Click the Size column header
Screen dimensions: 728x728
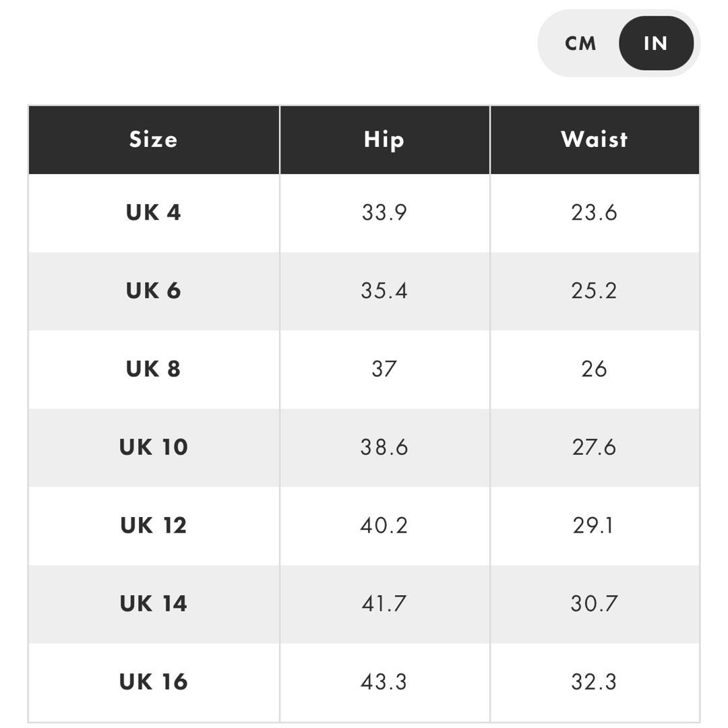pos(154,140)
